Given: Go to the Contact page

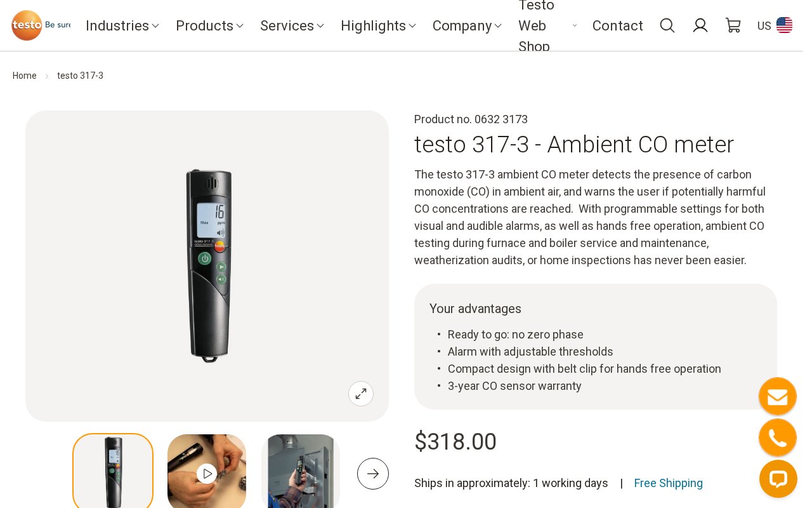Looking at the screenshot, I should (x=617, y=25).
